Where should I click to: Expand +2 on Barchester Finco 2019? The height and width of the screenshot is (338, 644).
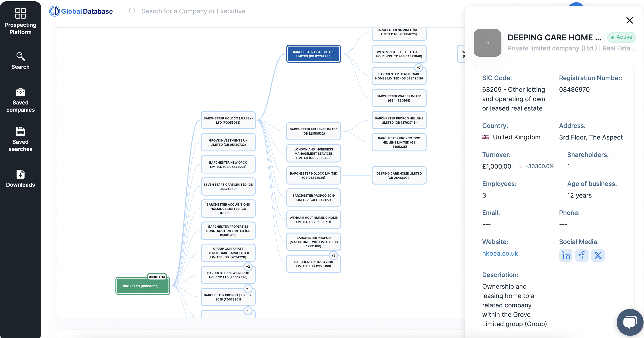point(333,256)
